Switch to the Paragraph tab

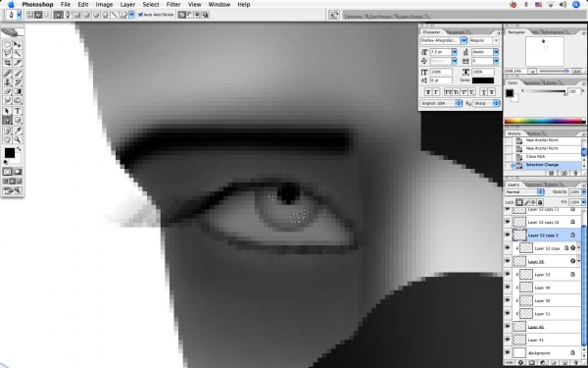pyautogui.click(x=456, y=32)
